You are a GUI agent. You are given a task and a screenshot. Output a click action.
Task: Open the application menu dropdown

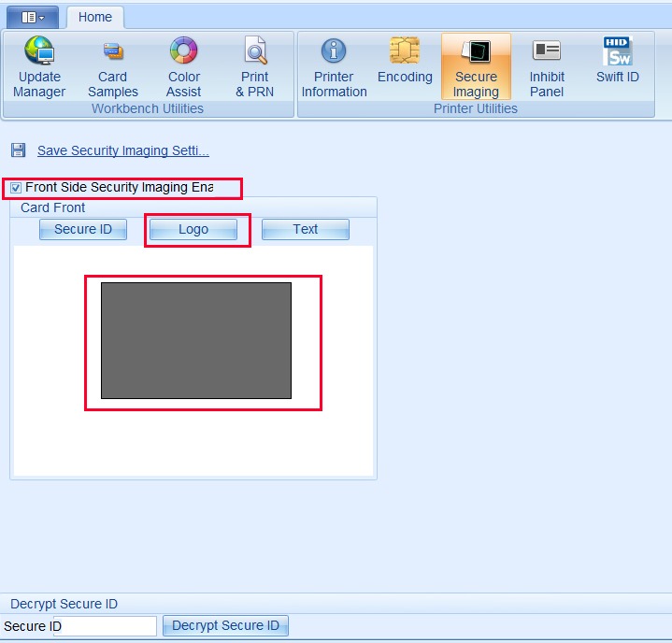(x=33, y=17)
